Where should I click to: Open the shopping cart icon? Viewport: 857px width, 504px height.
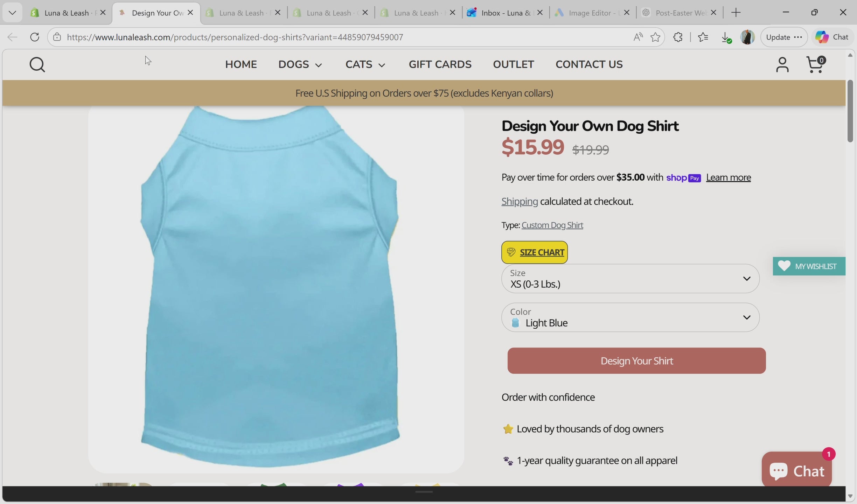click(816, 64)
